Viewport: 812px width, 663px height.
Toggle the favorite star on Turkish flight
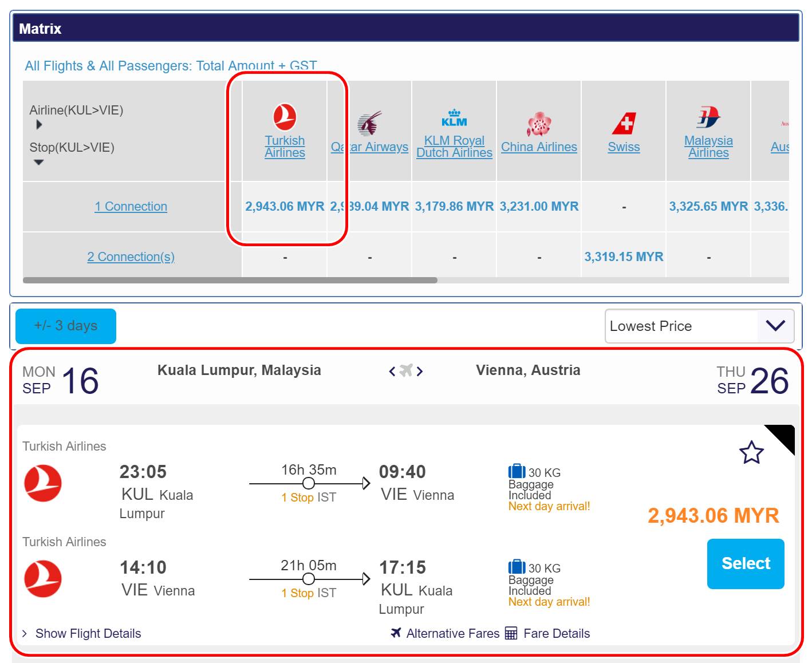(751, 453)
